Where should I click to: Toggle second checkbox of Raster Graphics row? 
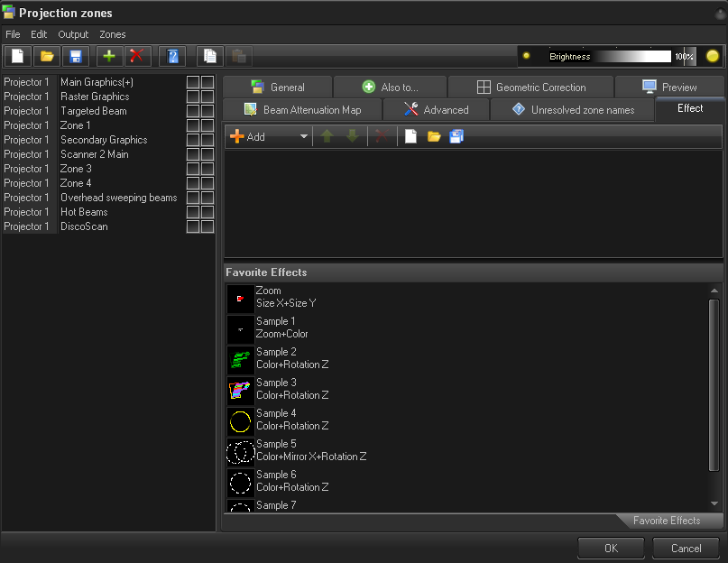[207, 97]
